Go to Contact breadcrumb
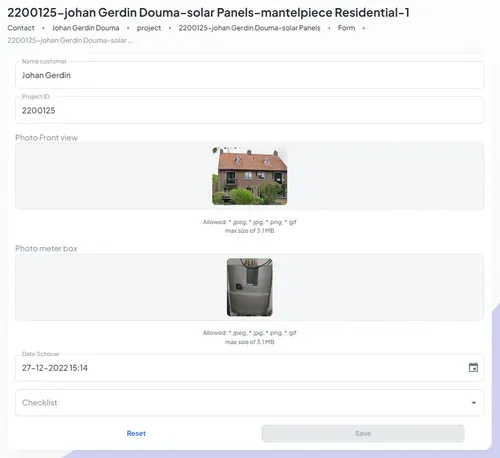The height and width of the screenshot is (458, 500). (x=21, y=28)
